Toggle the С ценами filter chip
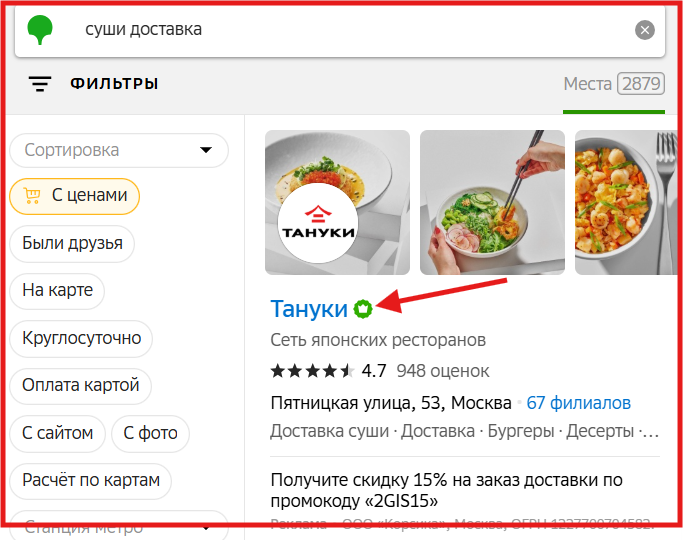Image resolution: width=684 pixels, height=540 pixels. coord(75,196)
